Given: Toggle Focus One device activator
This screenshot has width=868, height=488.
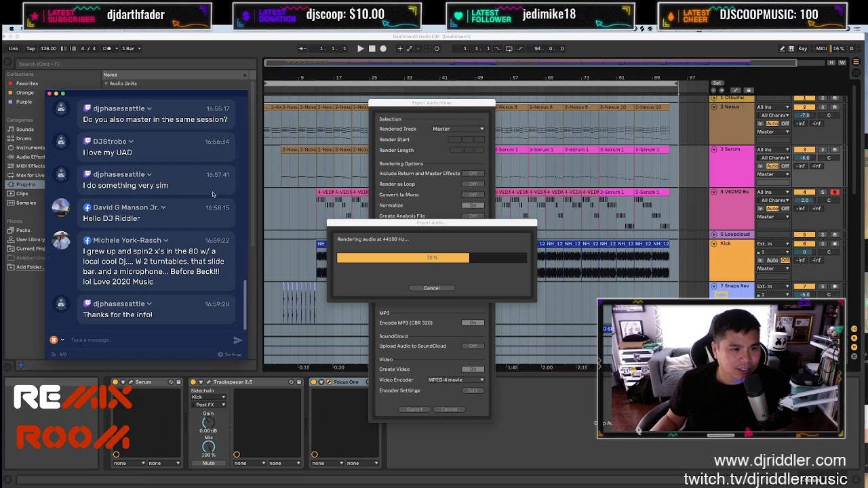Looking at the screenshot, I should [x=314, y=382].
